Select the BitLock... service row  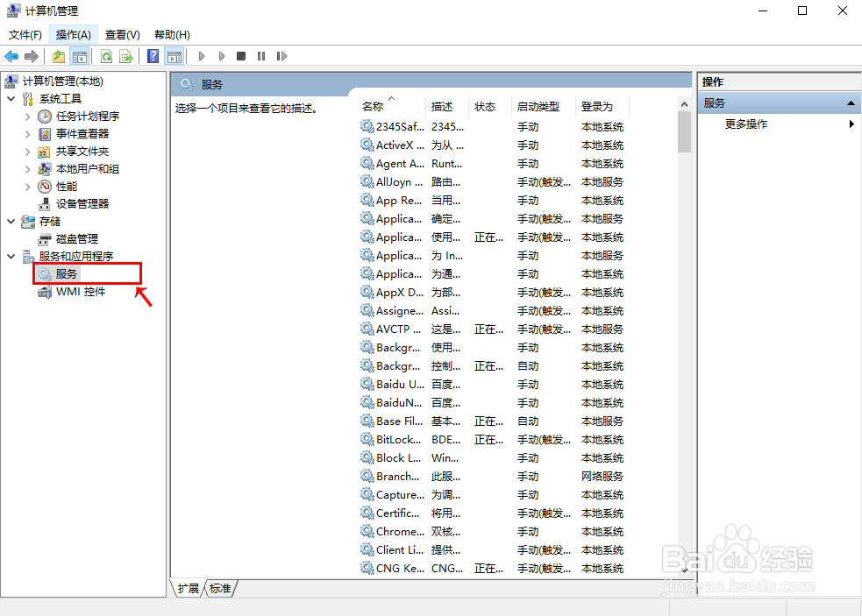point(494,440)
